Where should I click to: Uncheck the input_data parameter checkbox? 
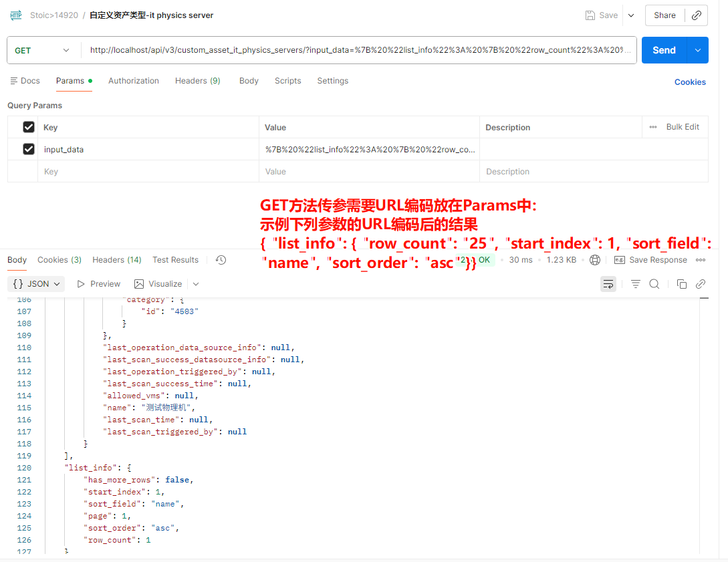pyautogui.click(x=29, y=150)
